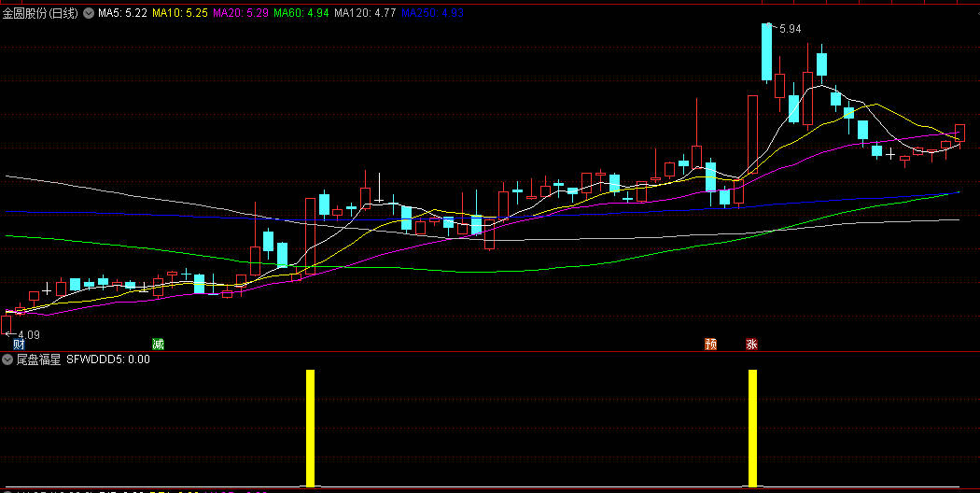Click the 金圆股份(日线) chart title

(41, 13)
